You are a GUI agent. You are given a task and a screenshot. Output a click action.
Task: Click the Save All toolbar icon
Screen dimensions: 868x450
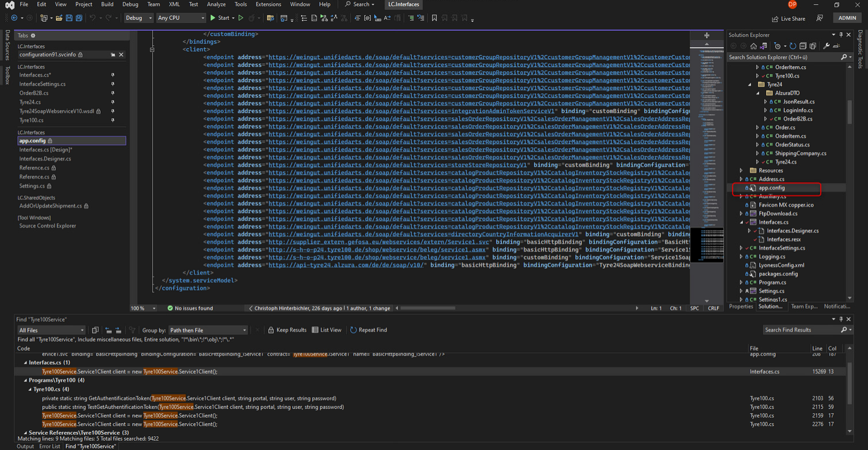pyautogui.click(x=79, y=18)
